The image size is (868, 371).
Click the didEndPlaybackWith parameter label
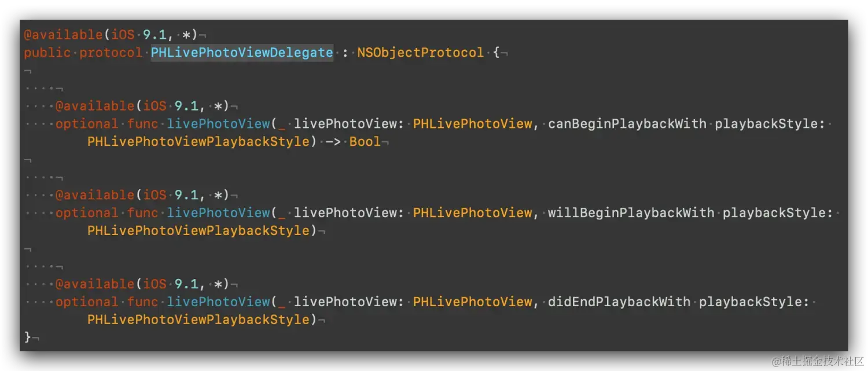(x=619, y=302)
